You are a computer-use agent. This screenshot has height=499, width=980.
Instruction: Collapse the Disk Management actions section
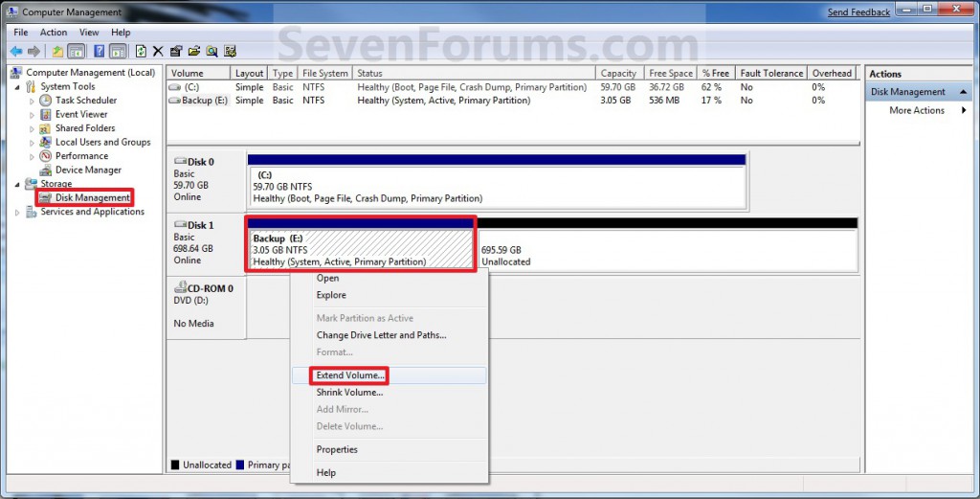963,92
